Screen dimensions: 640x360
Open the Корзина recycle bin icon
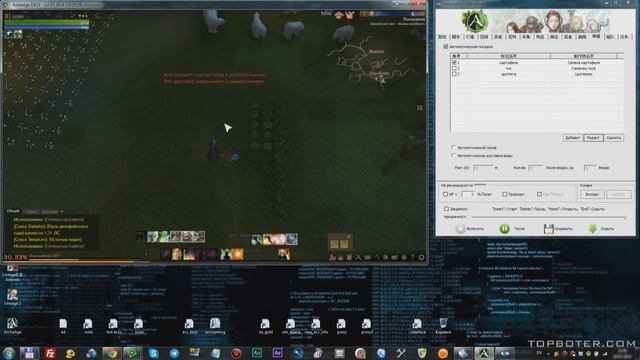443,326
